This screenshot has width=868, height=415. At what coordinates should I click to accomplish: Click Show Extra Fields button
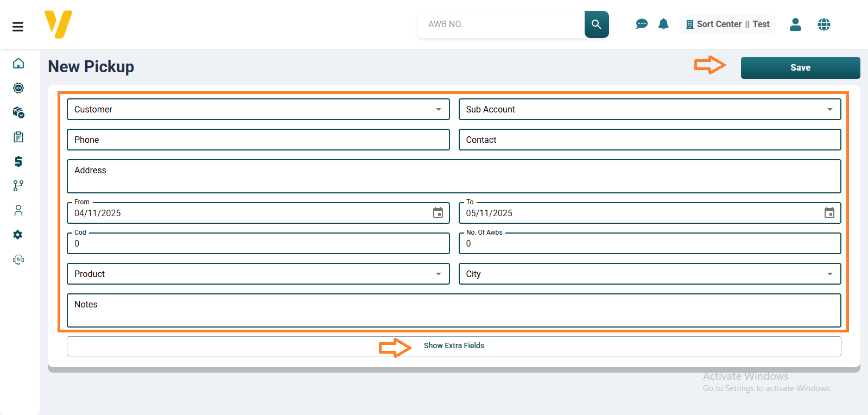click(454, 346)
